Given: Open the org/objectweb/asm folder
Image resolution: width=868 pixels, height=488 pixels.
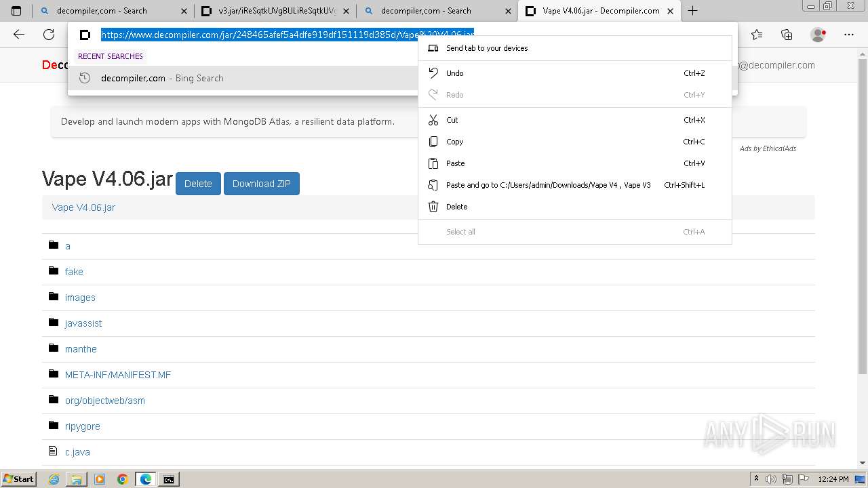Looking at the screenshot, I should [105, 401].
